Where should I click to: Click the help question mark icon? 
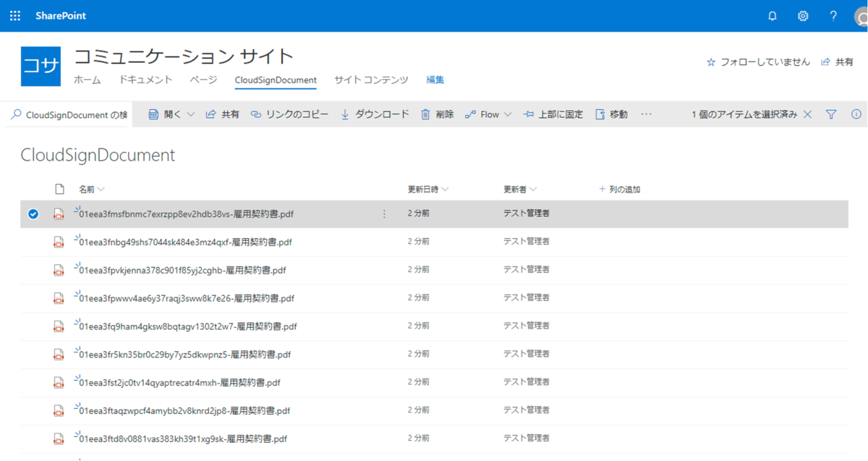point(833,16)
